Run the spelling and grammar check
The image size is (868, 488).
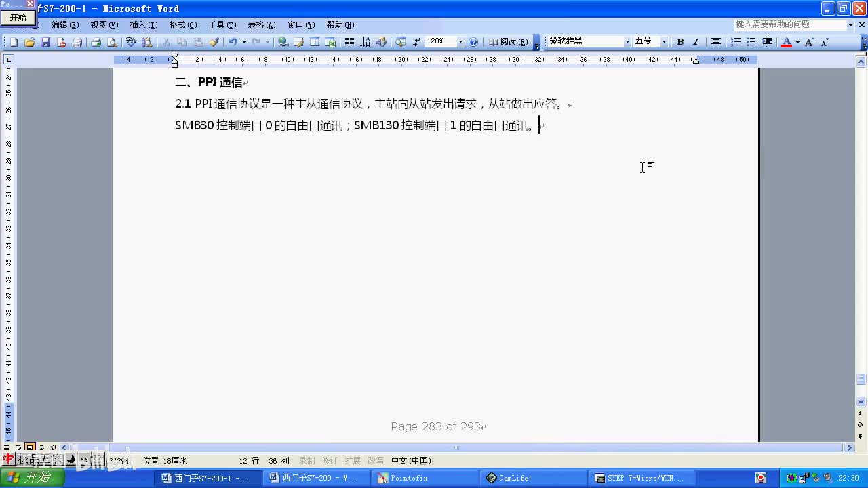click(131, 42)
